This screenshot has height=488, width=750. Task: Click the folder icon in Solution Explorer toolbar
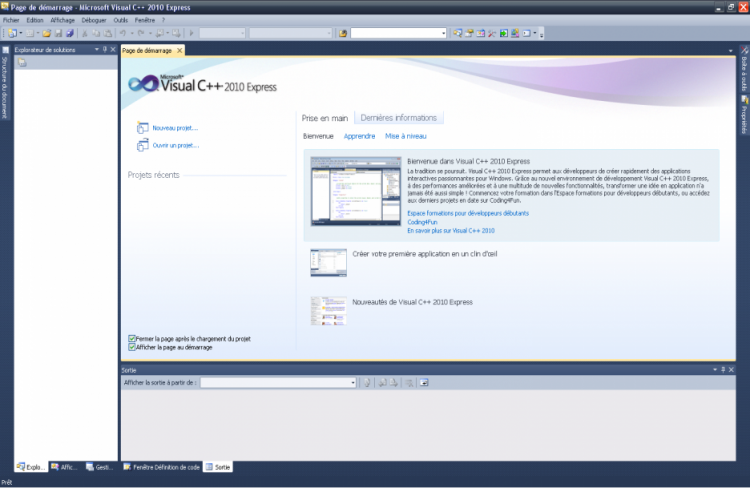[x=22, y=62]
